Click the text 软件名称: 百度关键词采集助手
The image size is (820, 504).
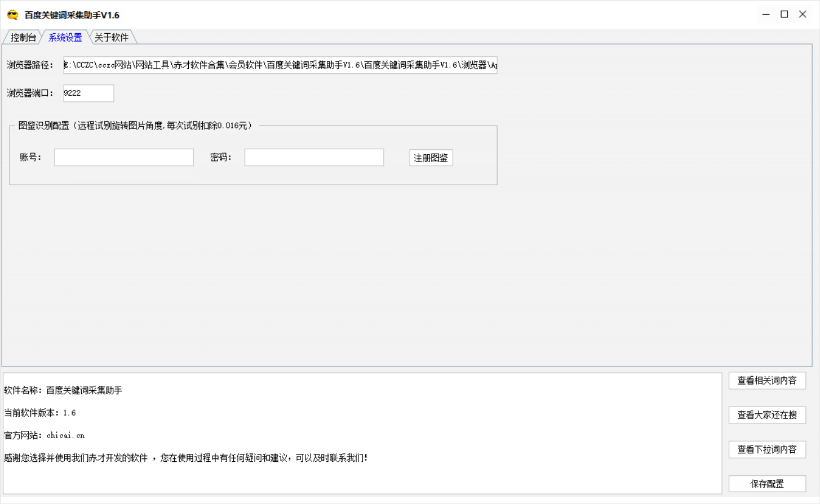(x=63, y=390)
